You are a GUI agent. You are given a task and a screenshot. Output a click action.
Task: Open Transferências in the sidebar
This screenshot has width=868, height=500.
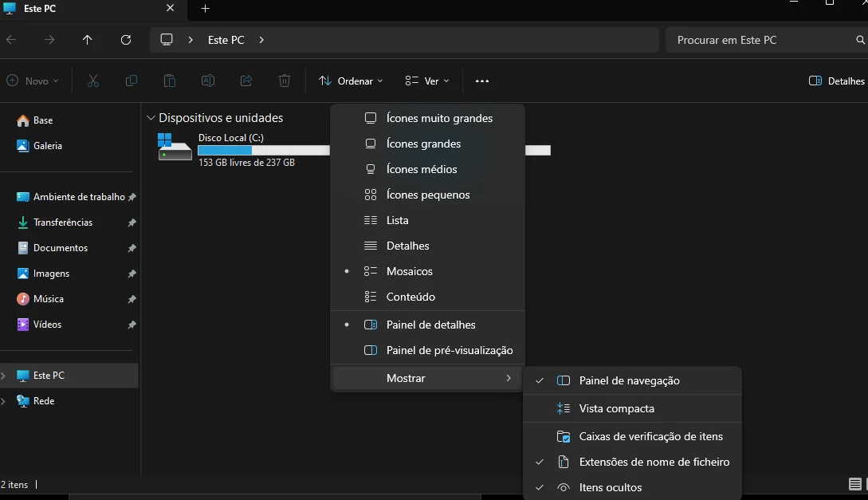click(x=54, y=222)
